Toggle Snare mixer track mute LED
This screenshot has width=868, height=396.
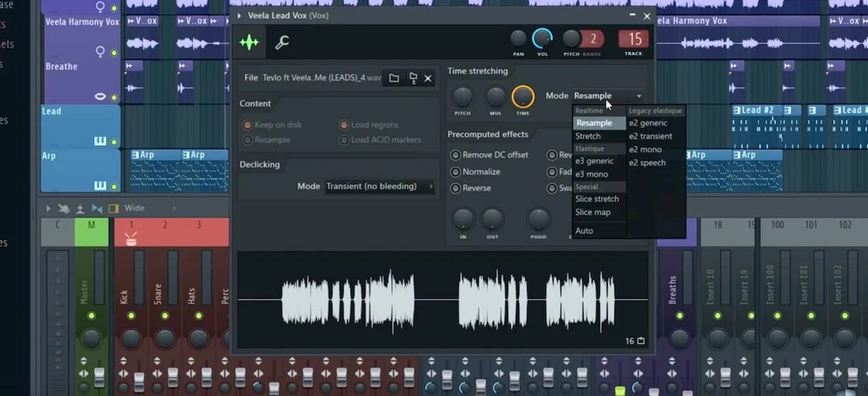165,316
